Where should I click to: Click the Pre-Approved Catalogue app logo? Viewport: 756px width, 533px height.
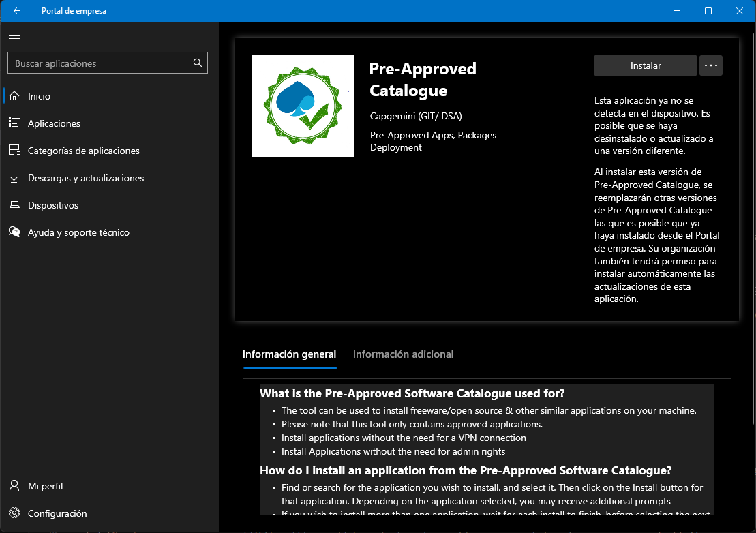coord(303,106)
